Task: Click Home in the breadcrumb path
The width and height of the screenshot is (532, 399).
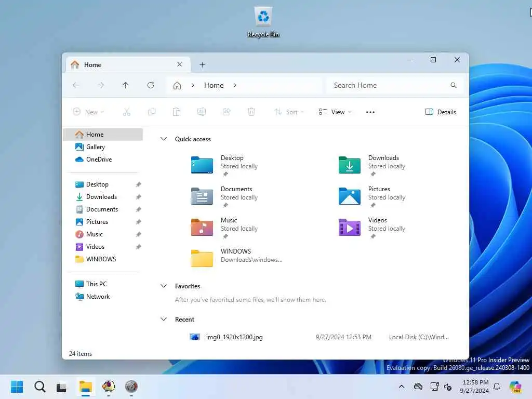Action: click(x=214, y=85)
